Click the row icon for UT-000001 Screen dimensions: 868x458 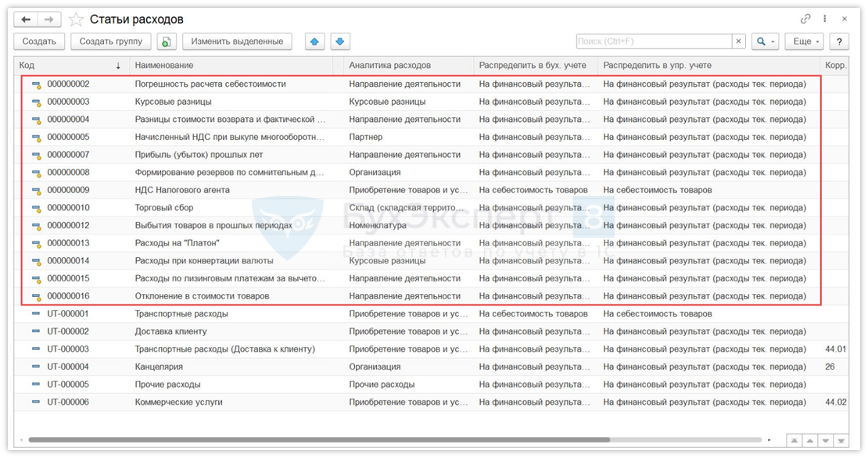coord(36,313)
